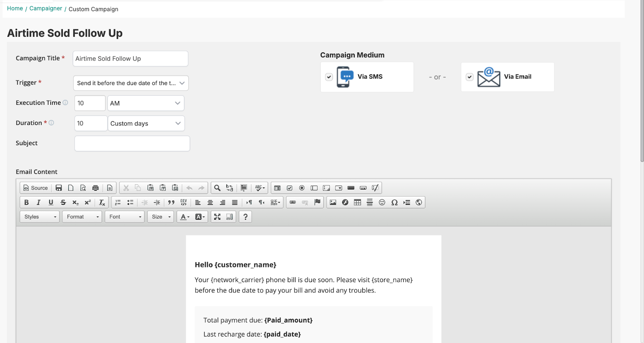644x343 pixels.
Task: Toggle Superscript formatting
Action: 88,202
